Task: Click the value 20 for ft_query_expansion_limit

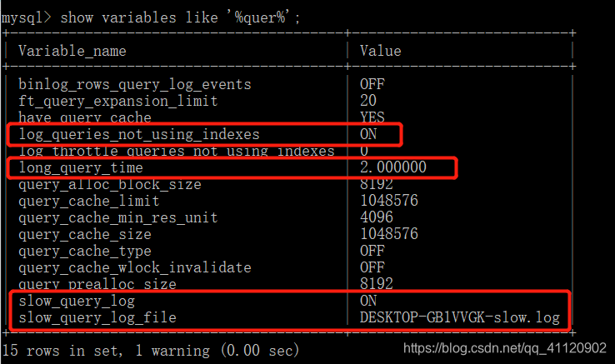Action: 367,101
